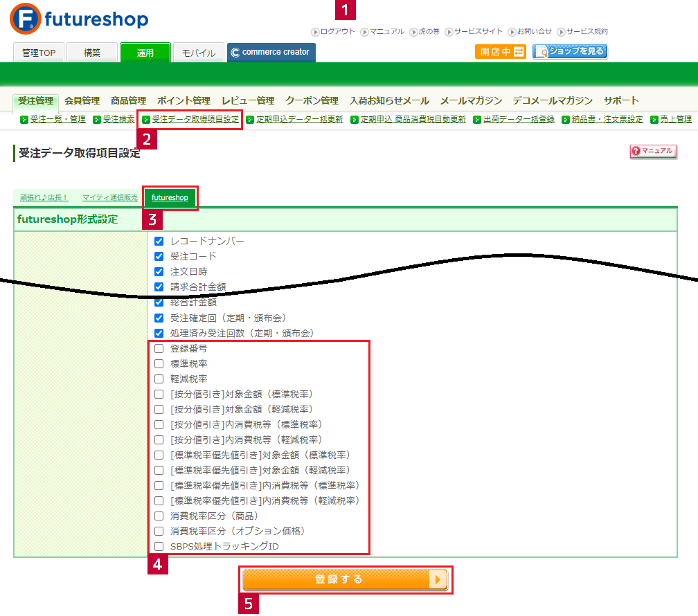698x616 pixels.
Task: Check [標準税率優先値引き]内消費税等（軽減税率） checkbox
Action: point(159,500)
